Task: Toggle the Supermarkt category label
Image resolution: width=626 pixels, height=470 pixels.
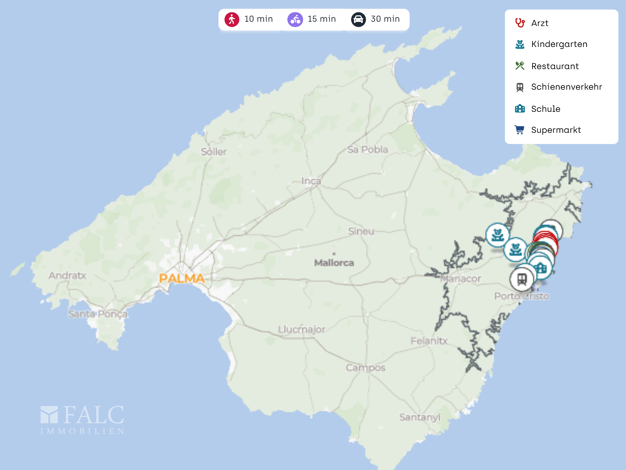Action: click(556, 130)
